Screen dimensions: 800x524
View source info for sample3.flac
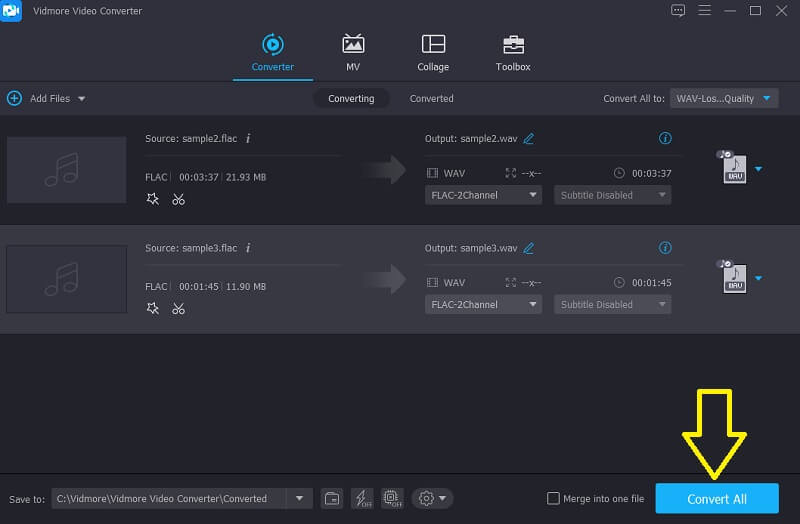[248, 248]
